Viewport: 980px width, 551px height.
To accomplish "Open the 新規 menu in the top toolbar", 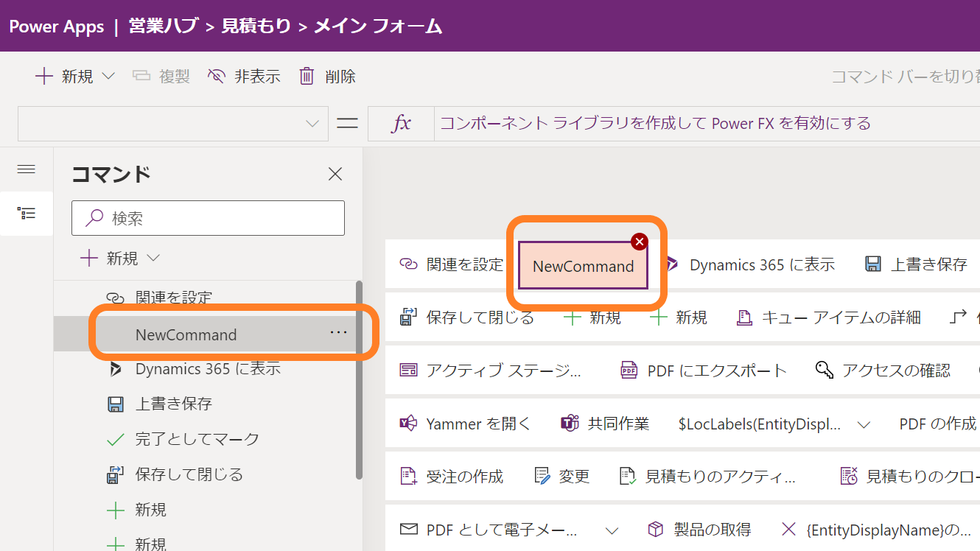I will point(75,76).
